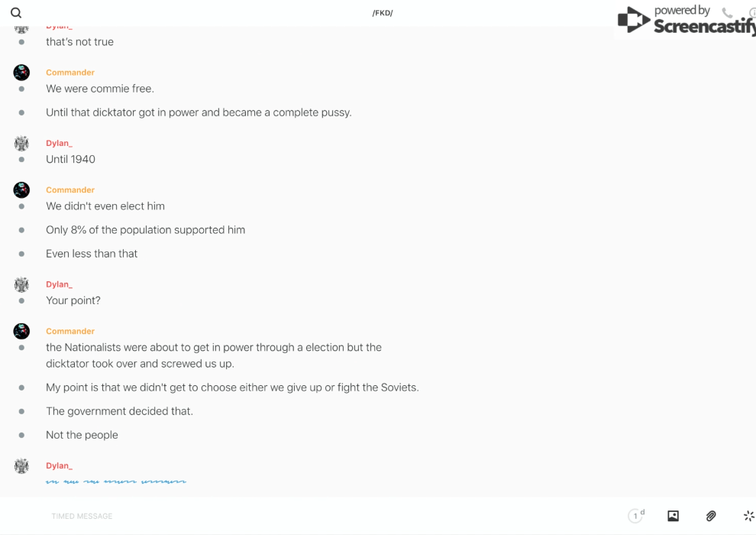
Task: Click Dylan_'s avatar beside "Until 1940"
Action: (x=21, y=143)
